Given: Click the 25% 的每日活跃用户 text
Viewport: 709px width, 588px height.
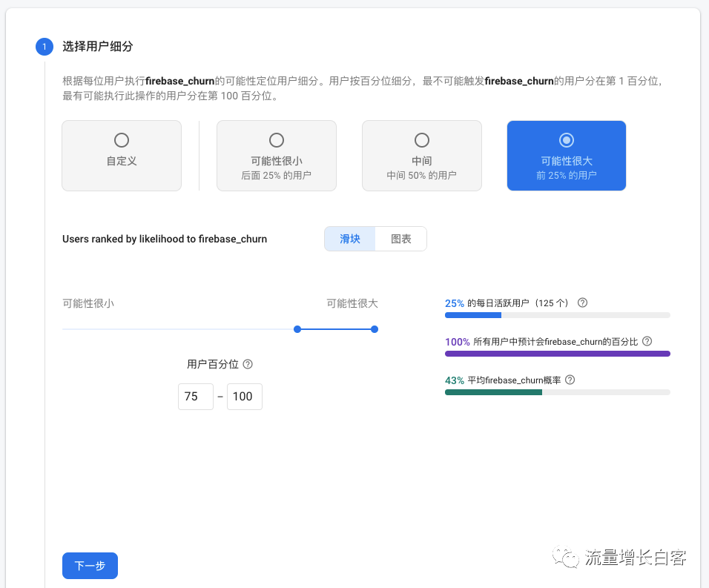Looking at the screenshot, I should coord(507,303).
